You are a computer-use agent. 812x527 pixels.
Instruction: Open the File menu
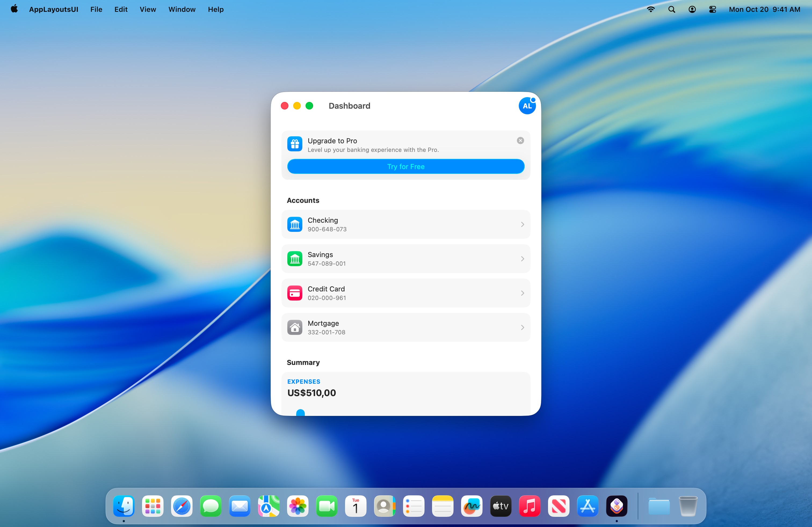[x=96, y=9]
